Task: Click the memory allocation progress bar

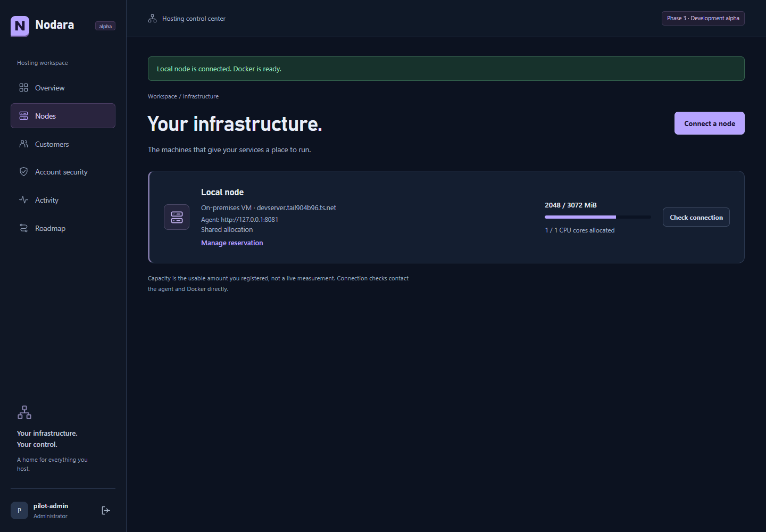Action: pos(598,217)
